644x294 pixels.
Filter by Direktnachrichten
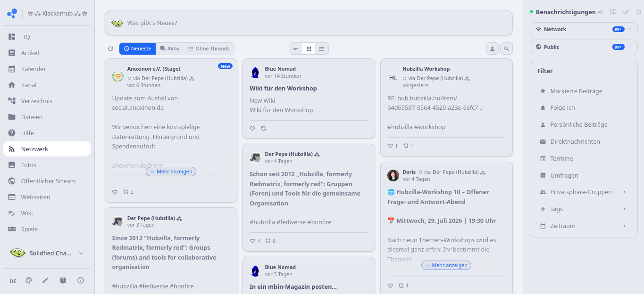584,141
